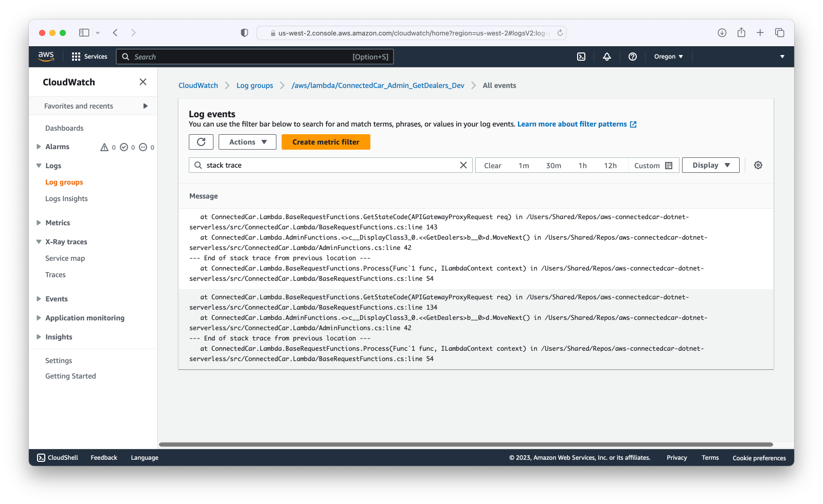Open log events settings gear

click(758, 165)
